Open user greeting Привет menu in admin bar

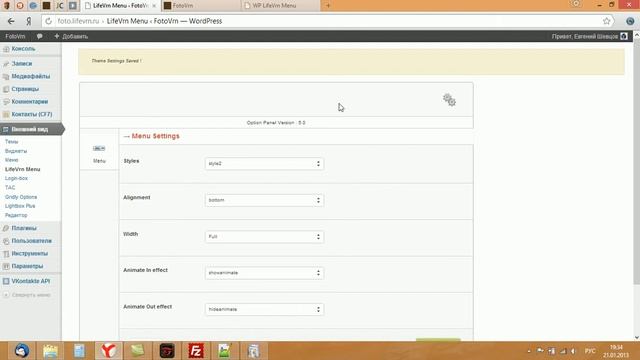(589, 36)
